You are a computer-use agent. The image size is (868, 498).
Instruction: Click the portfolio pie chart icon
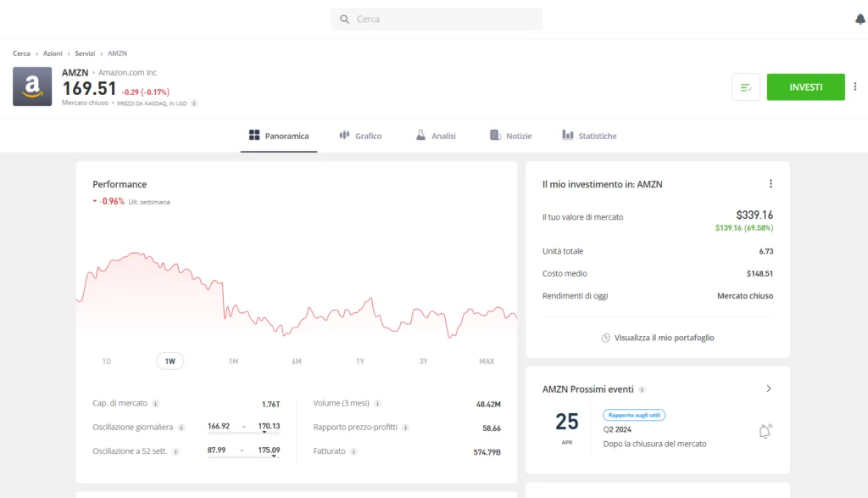[605, 338]
